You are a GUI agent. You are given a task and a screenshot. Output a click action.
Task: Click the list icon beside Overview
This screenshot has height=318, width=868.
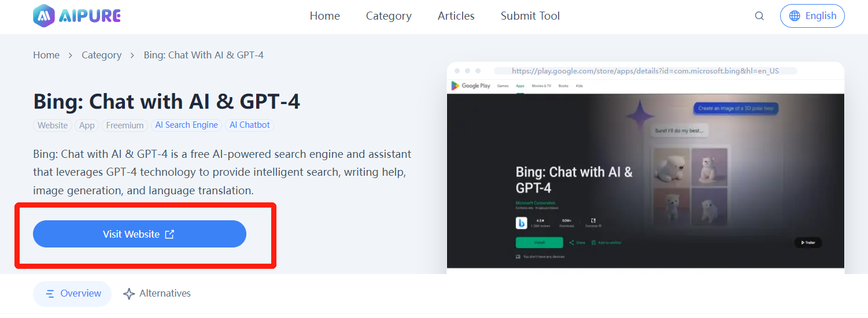pos(50,294)
